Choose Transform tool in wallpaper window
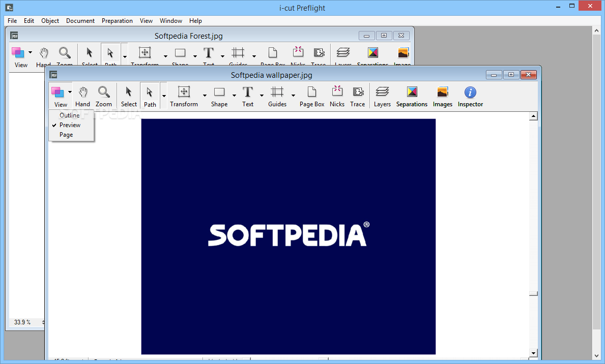 (184, 96)
